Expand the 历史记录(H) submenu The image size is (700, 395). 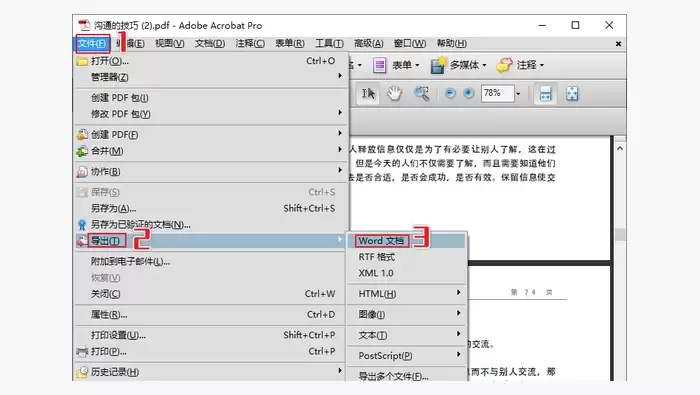(211, 372)
